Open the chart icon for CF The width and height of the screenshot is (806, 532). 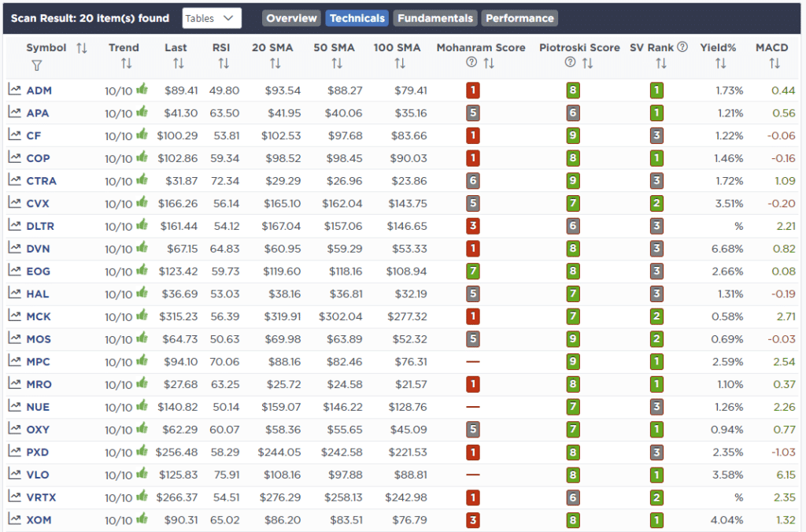(14, 135)
